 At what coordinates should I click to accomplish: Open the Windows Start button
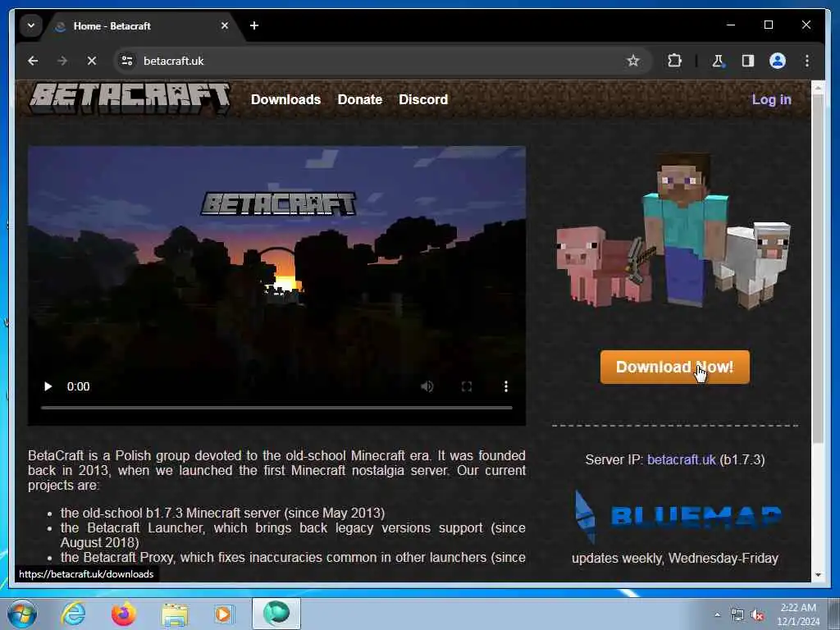pos(22,614)
